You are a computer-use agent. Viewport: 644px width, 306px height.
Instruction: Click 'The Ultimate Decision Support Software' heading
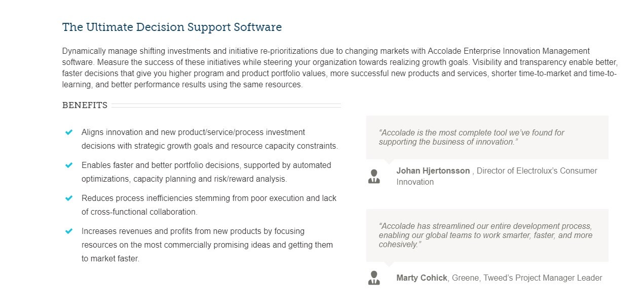172,27
